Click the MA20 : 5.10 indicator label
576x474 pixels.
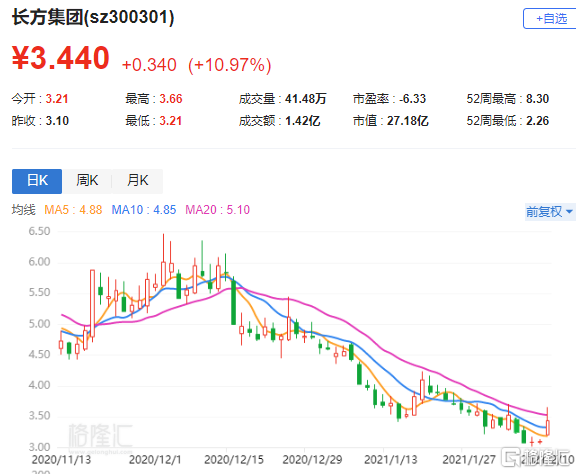pyautogui.click(x=217, y=210)
